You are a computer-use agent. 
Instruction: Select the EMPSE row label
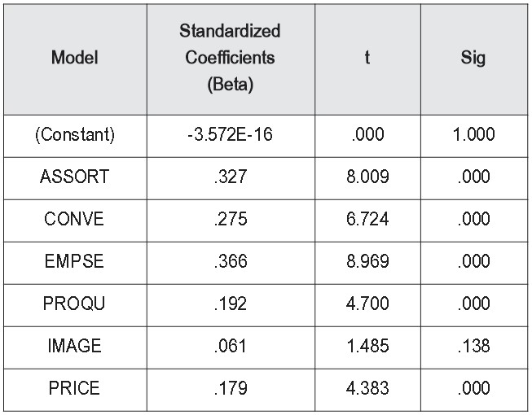74,261
